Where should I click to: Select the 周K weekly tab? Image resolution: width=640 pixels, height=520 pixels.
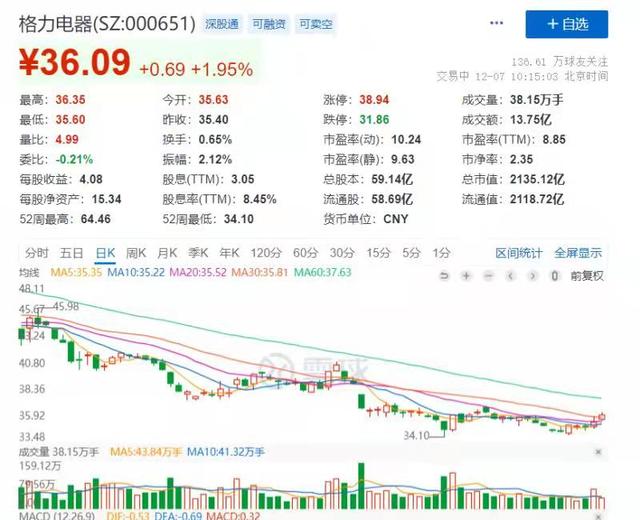[x=136, y=253]
